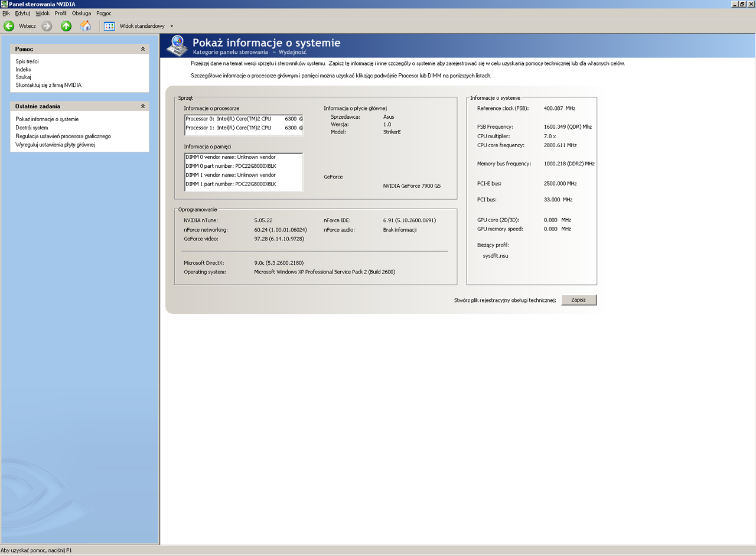Open the Widok menu
Screen dimensions: 756x556
click(x=43, y=13)
